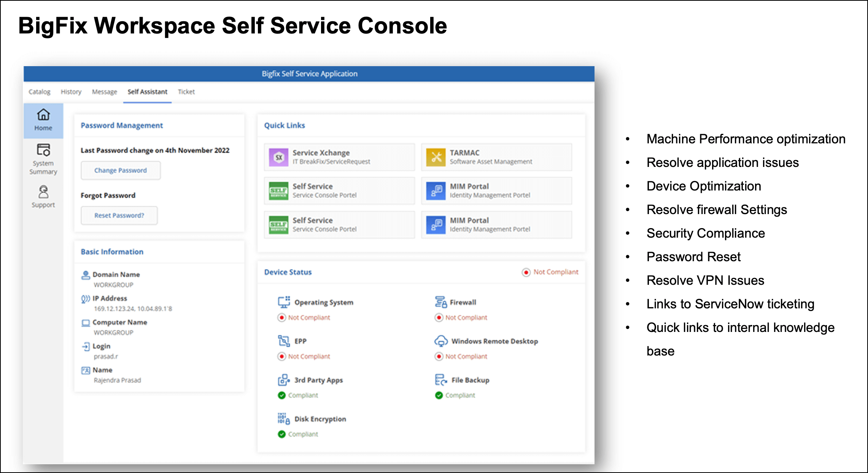This screenshot has height=473, width=868.
Task: Open the Support sidebar icon
Action: pos(43,197)
